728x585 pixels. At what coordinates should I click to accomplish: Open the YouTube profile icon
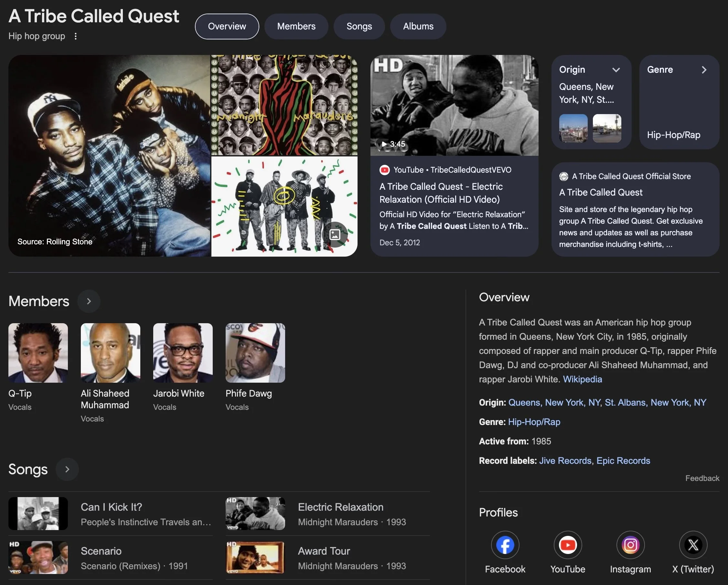click(568, 545)
